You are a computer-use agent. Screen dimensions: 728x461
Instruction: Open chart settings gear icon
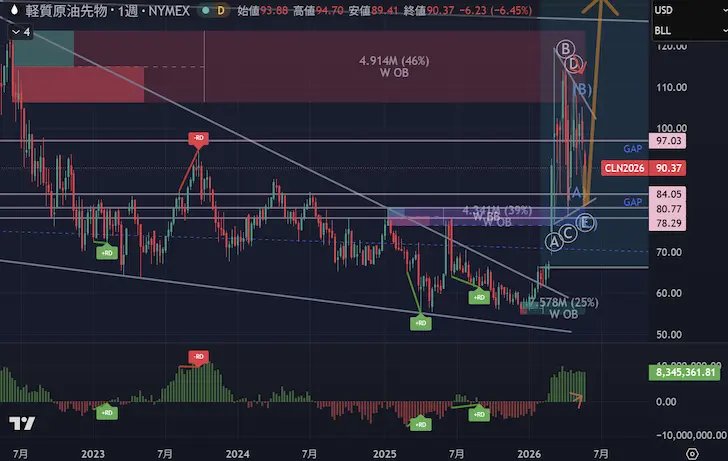(692, 454)
